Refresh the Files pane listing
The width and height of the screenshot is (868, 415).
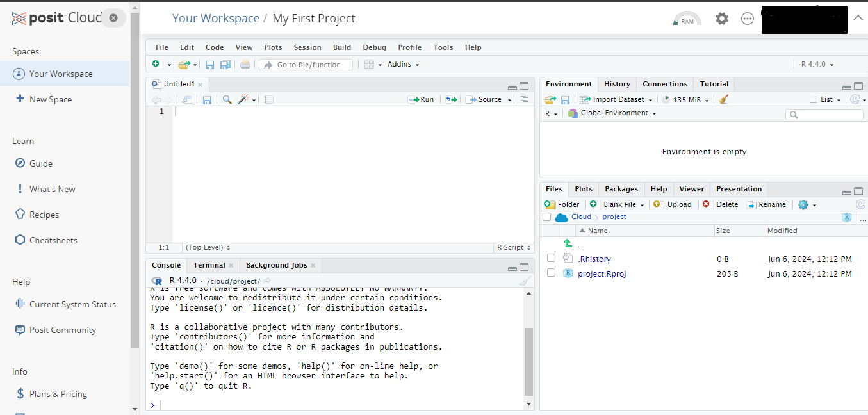[860, 204]
